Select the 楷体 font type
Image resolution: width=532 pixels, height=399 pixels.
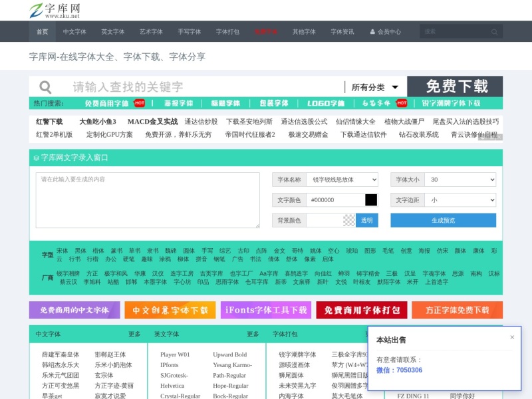(x=98, y=251)
